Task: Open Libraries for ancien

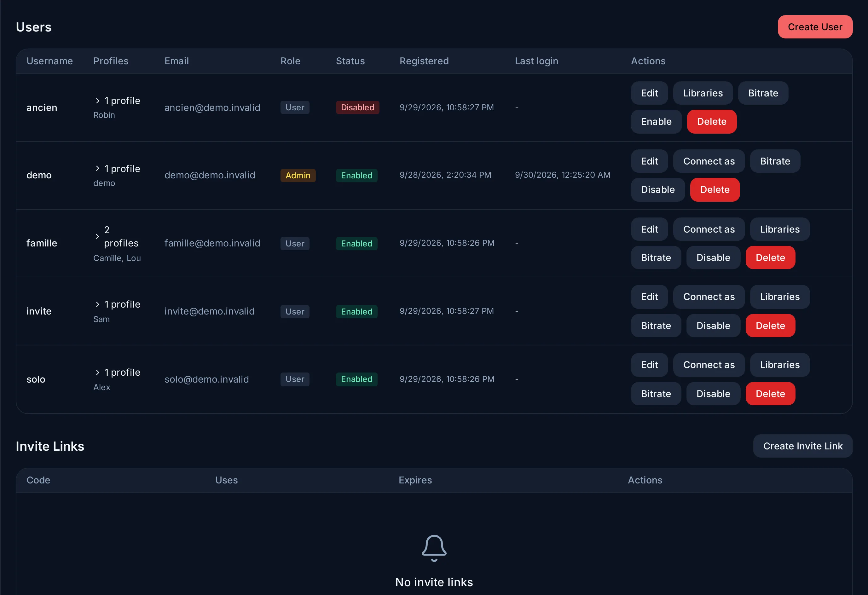Action: 703,93
